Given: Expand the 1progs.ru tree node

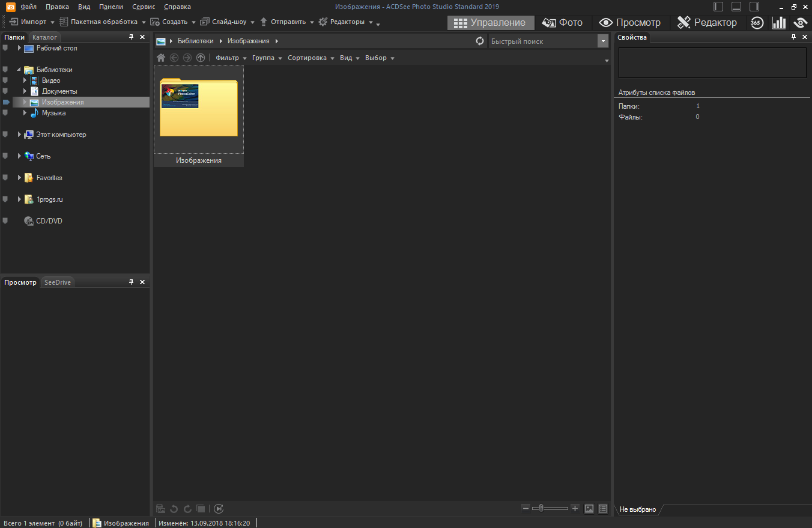Looking at the screenshot, I should [x=19, y=199].
